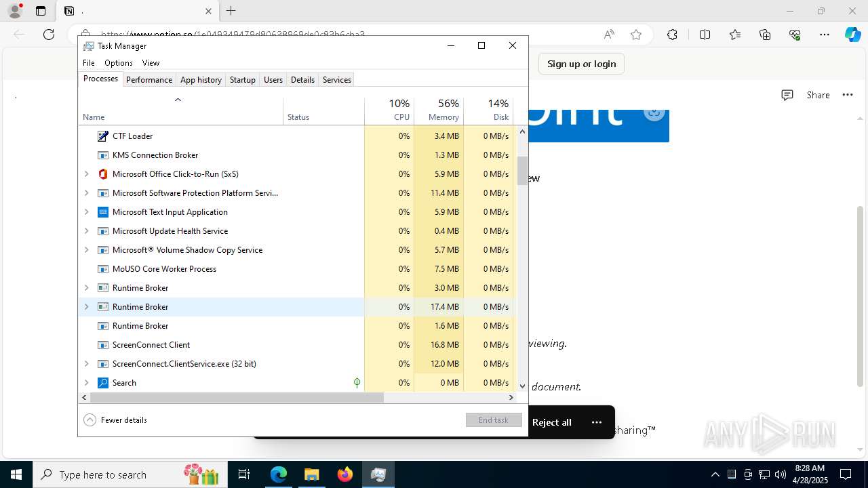Viewport: 868px width, 488px height.
Task: Click the process list scroll down arrow
Action: point(522,386)
